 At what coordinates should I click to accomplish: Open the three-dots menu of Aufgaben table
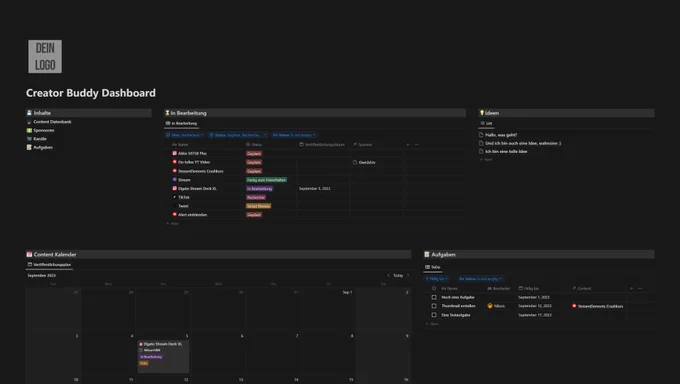pos(640,289)
